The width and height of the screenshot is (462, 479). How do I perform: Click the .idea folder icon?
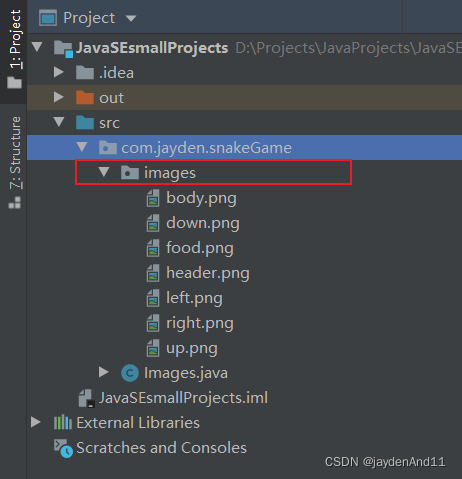coord(85,72)
